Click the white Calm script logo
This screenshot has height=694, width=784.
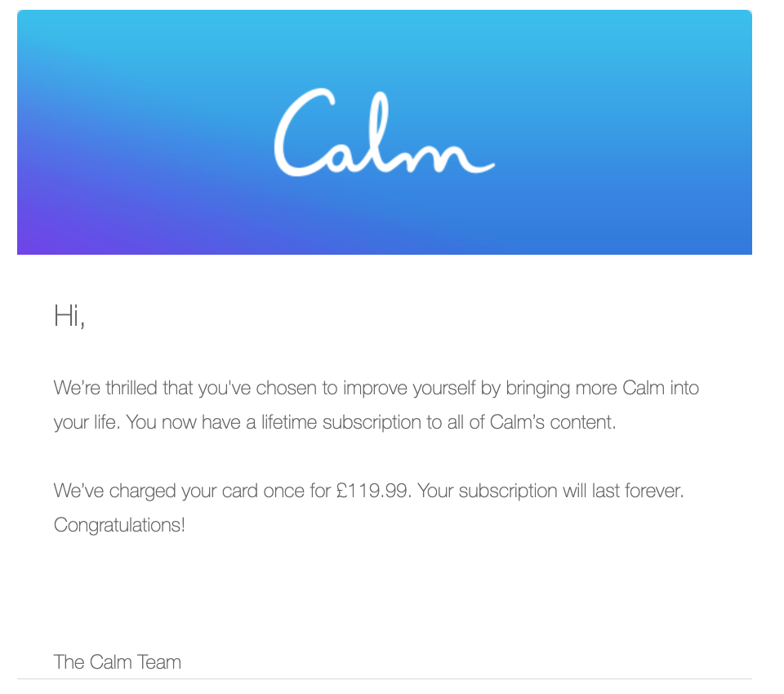pyautogui.click(x=385, y=132)
